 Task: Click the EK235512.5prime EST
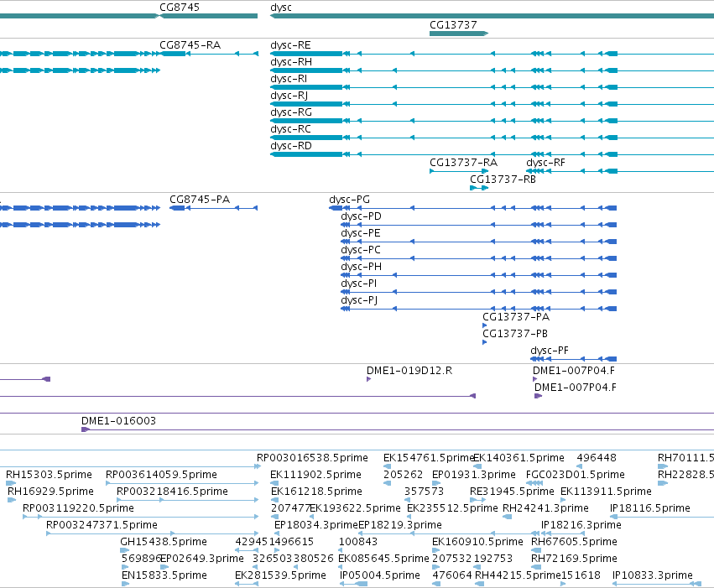pos(452,508)
